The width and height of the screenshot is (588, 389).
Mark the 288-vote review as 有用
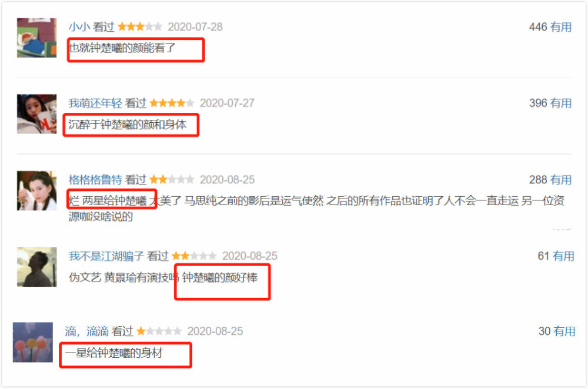coord(560,179)
